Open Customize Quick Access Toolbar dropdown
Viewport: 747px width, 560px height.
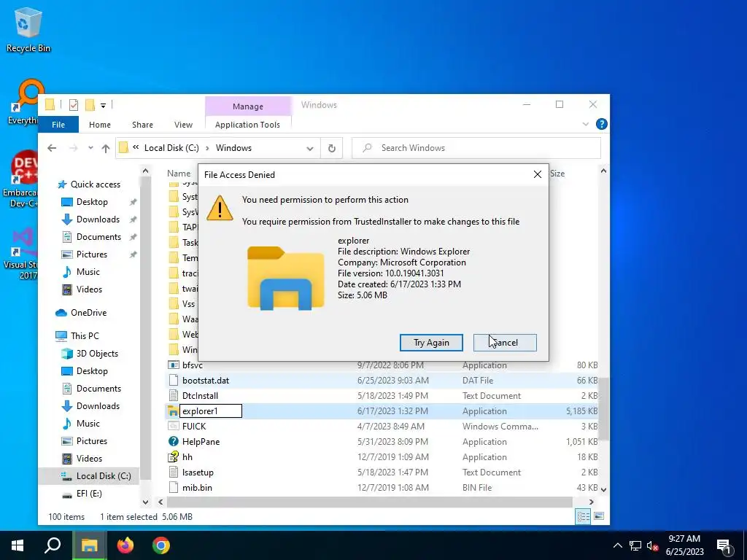[x=103, y=105]
